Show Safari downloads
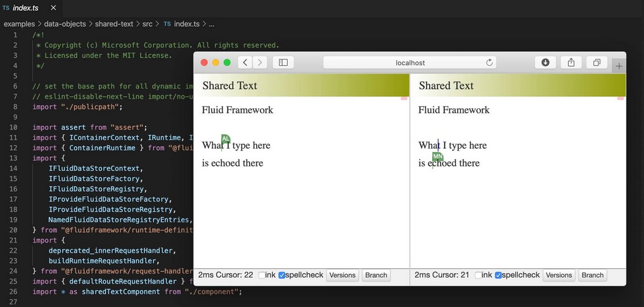The image size is (644, 307). click(545, 62)
